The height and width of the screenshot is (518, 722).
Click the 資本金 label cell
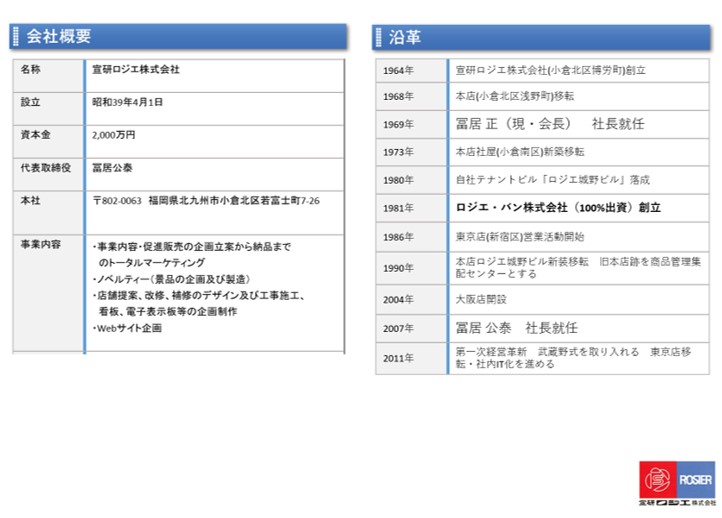pos(48,142)
